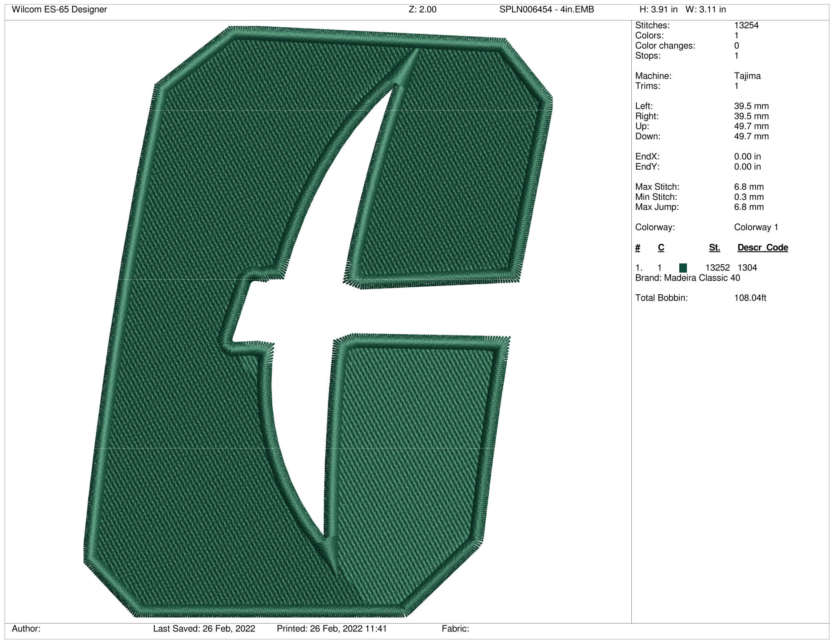Click the color row stitch count 13252
This screenshot has height=644, width=834.
[718, 268]
